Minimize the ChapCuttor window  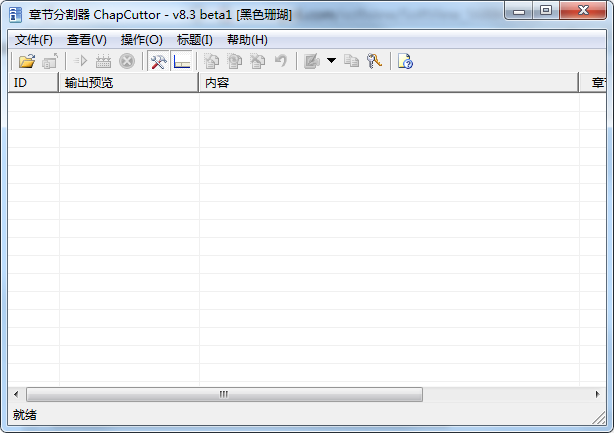pos(519,11)
